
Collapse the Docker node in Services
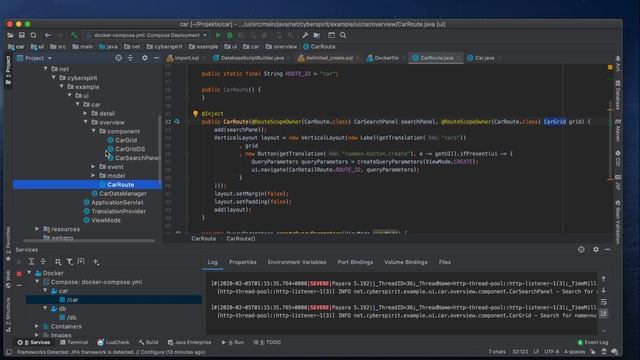[x=29, y=273]
